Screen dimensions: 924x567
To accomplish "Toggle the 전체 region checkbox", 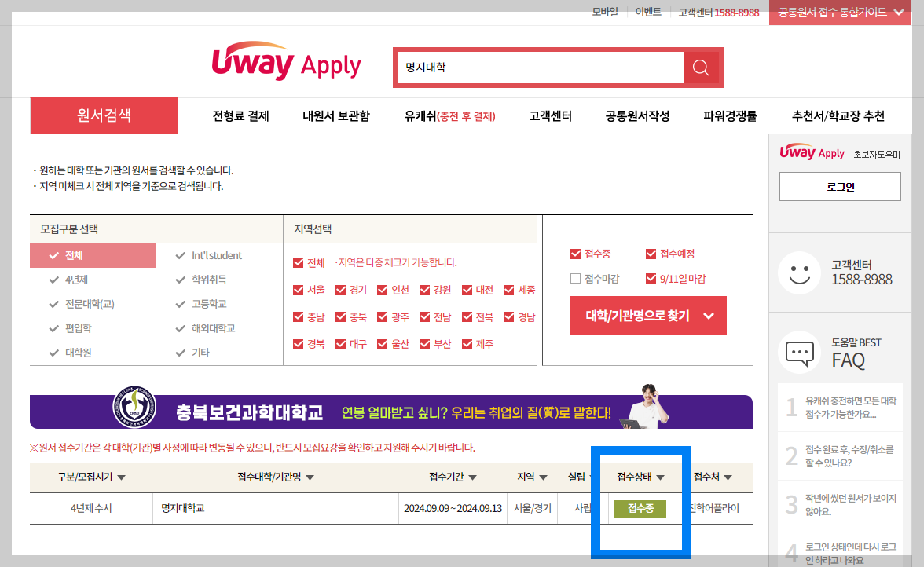I will coord(299,262).
